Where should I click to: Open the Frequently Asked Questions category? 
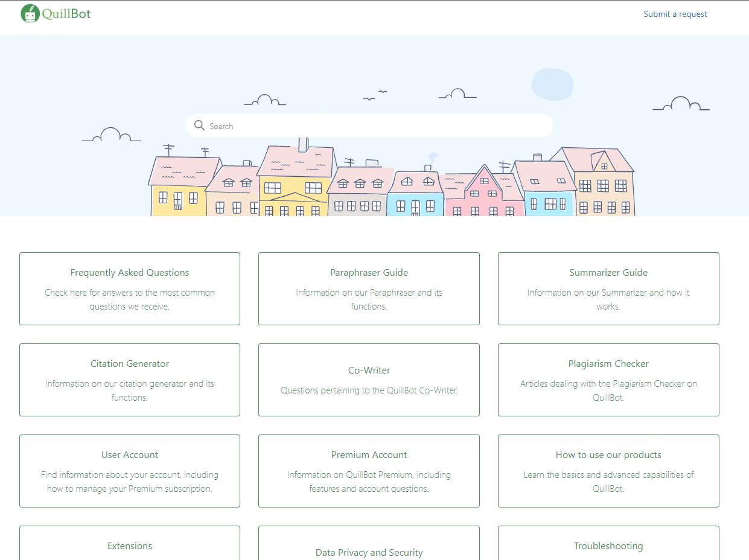(x=130, y=288)
